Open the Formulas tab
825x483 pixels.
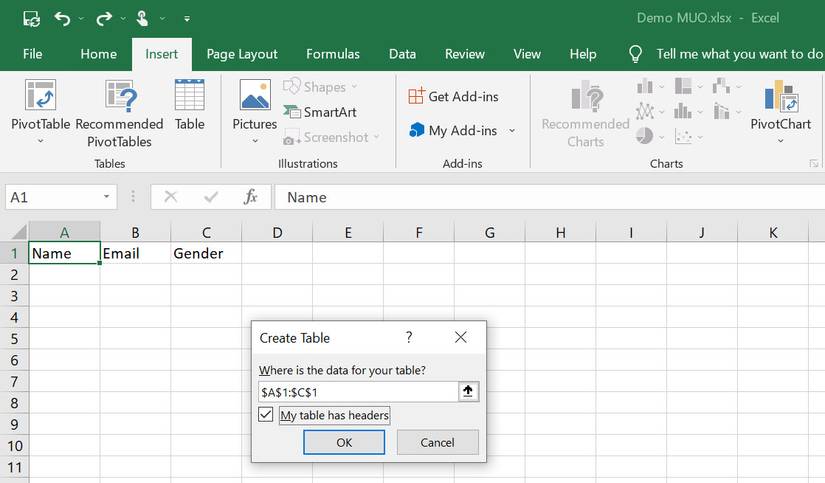tap(333, 54)
